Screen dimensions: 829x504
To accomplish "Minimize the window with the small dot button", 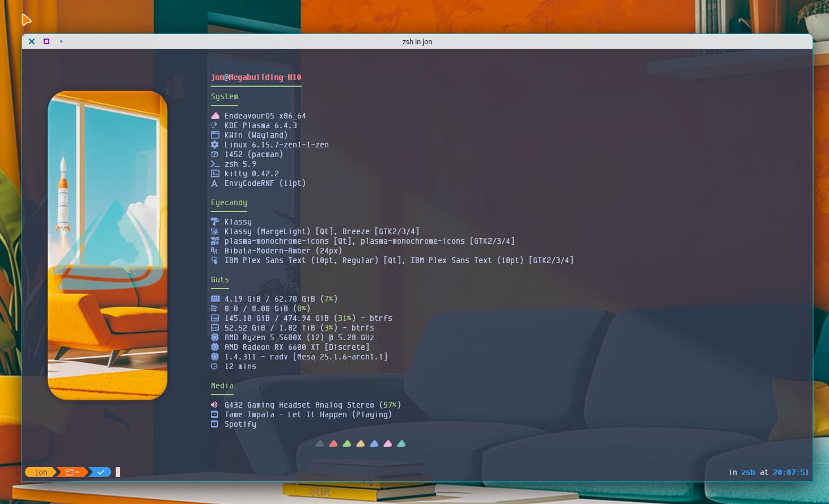I will tap(61, 41).
